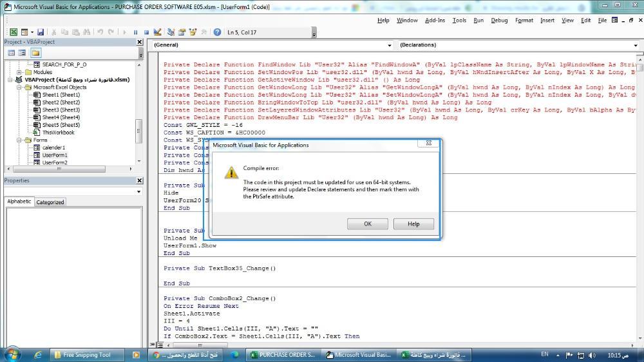
Task: Collapse the Forms folder node
Action: pyautogui.click(x=19, y=140)
